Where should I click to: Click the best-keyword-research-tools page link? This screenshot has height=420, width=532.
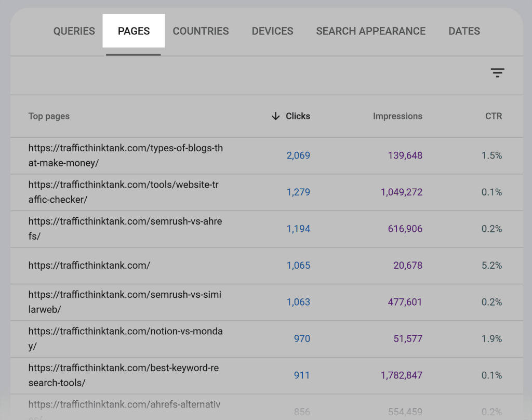125,375
